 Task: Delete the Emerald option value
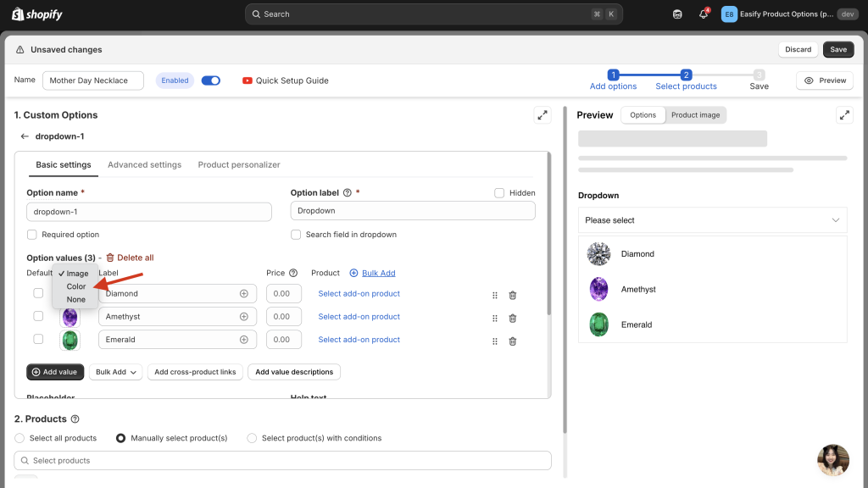512,341
